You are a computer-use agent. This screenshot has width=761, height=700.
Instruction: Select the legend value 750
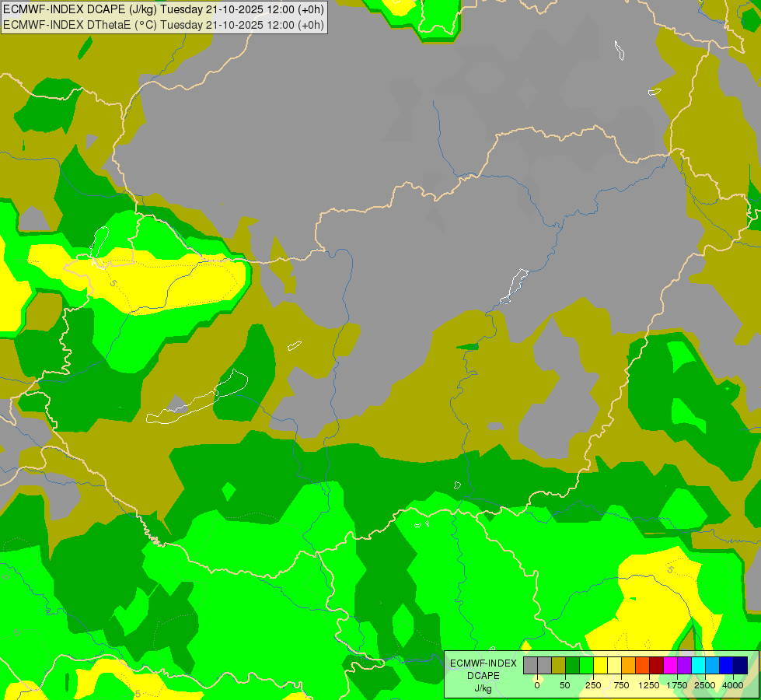click(621, 685)
